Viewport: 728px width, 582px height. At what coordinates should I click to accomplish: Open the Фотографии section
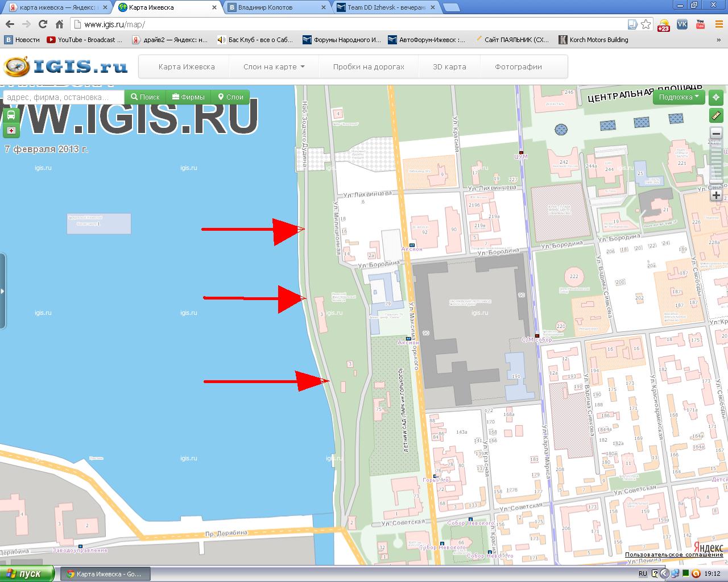[518, 66]
